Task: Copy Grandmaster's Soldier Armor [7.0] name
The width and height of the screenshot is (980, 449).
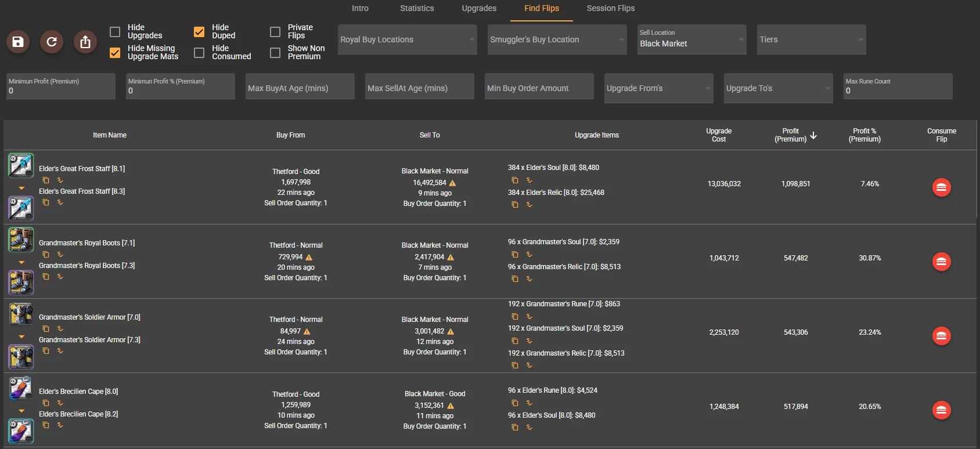Action: click(46, 329)
